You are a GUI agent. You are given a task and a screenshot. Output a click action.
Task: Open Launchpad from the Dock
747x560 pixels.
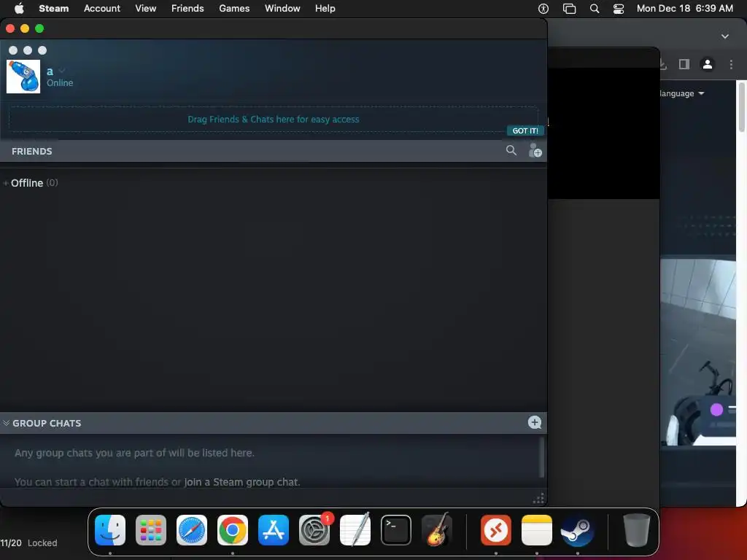click(151, 530)
